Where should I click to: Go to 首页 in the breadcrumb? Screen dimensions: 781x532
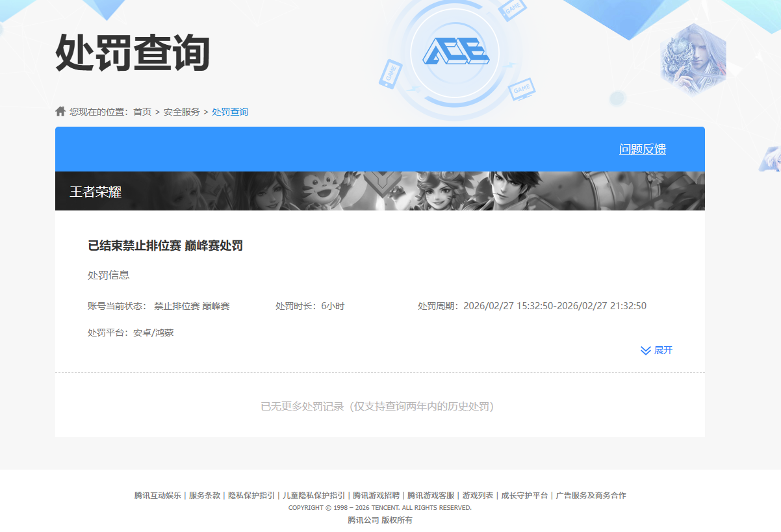pos(142,112)
